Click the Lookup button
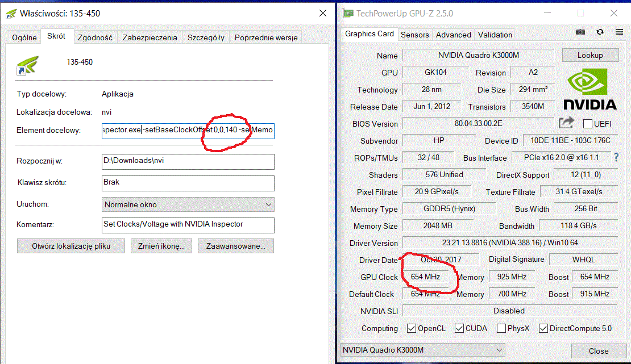 tap(590, 55)
